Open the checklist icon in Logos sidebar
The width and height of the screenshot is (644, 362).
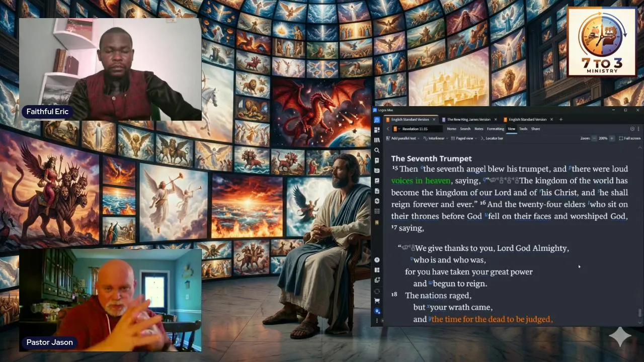[x=377, y=180]
